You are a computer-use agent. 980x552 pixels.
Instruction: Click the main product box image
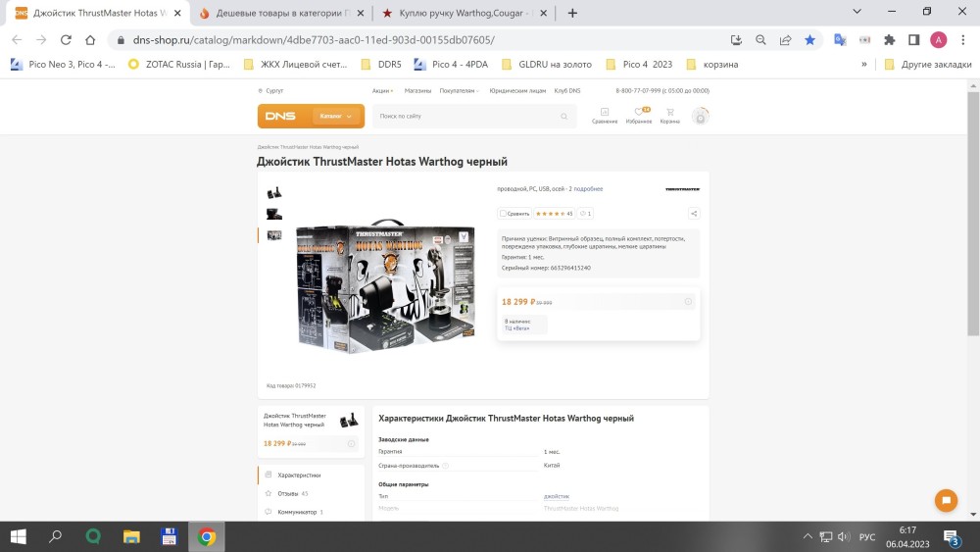point(384,286)
